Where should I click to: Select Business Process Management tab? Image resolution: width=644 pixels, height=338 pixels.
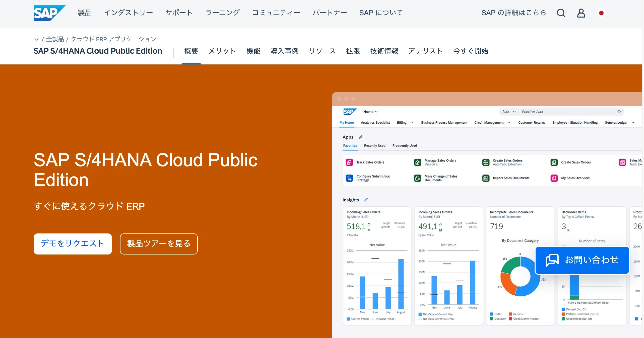click(444, 123)
